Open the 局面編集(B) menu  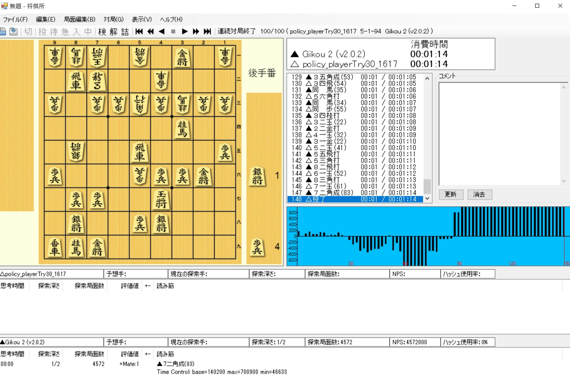click(79, 19)
